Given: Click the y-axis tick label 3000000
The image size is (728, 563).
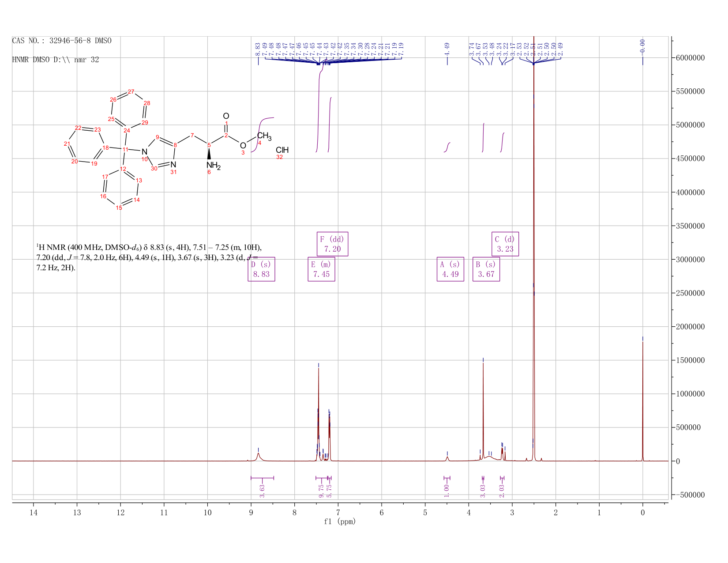Looking at the screenshot, I should point(689,260).
